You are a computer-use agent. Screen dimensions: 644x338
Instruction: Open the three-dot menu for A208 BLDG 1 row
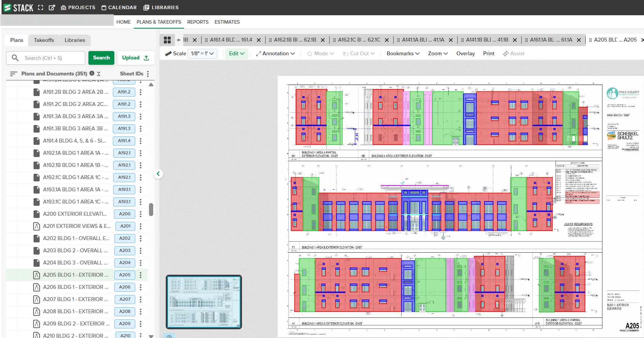(141, 312)
